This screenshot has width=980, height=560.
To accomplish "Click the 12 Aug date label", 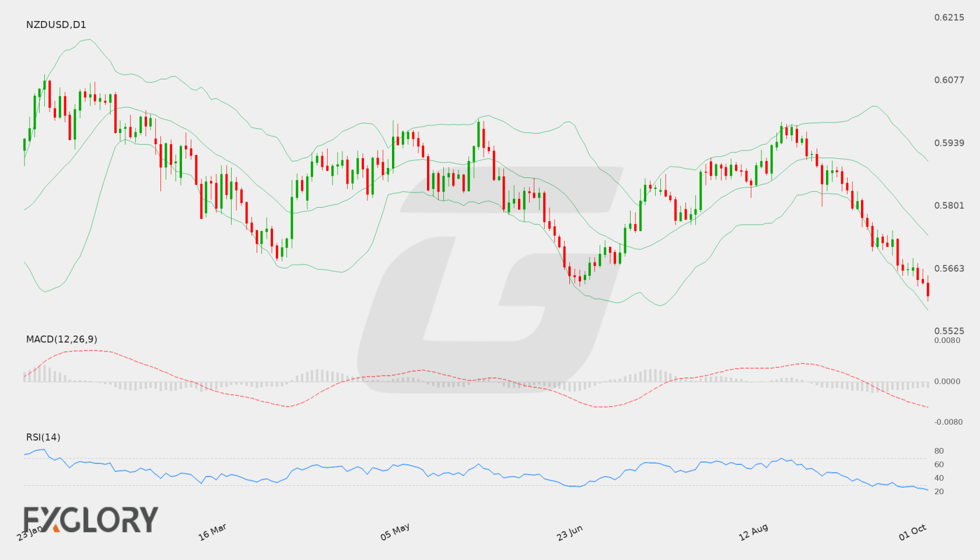I will tap(753, 532).
